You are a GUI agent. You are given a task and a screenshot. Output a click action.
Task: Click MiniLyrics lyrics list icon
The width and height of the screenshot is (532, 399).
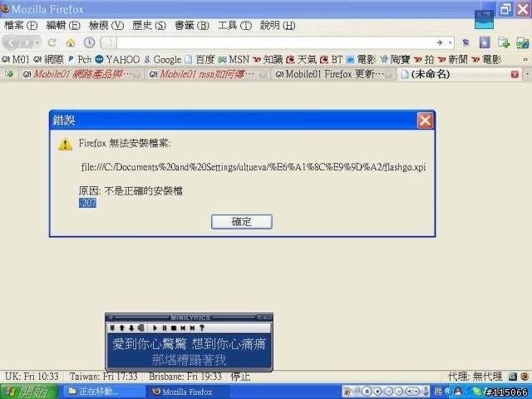click(140, 328)
